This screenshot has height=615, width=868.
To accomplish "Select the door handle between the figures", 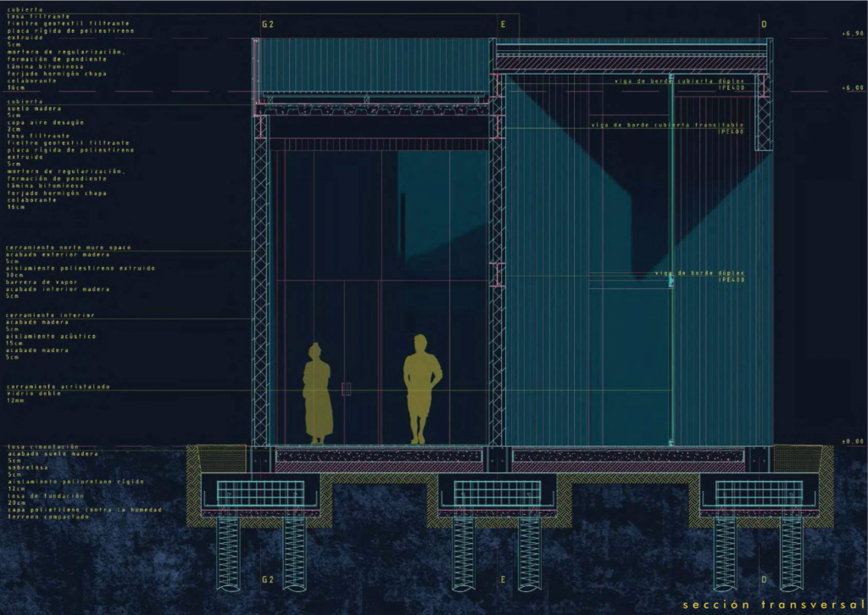I will pos(346,389).
